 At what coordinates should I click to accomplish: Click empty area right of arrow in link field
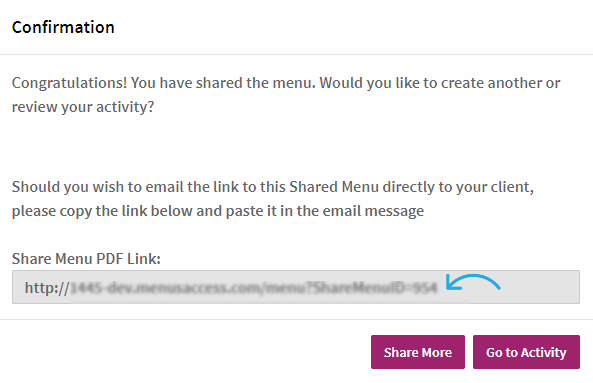click(x=540, y=287)
